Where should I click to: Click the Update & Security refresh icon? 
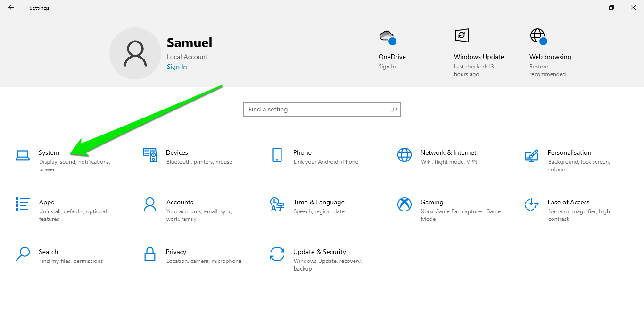(x=277, y=254)
